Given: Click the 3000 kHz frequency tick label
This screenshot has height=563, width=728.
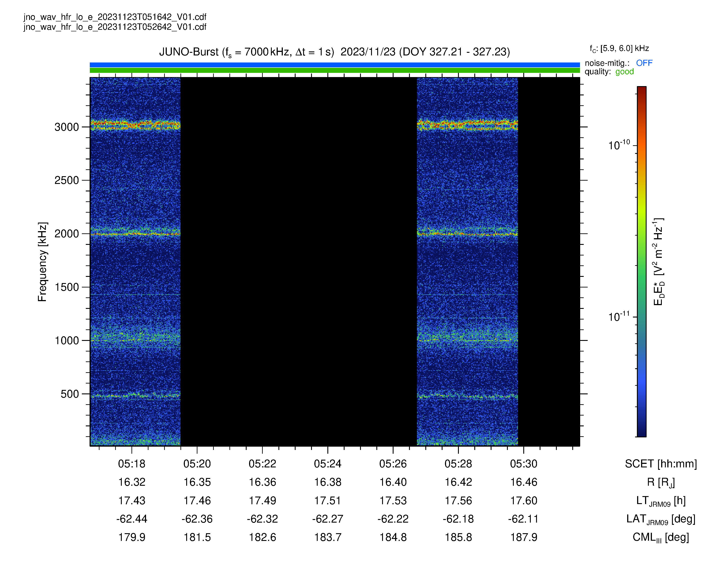Looking at the screenshot, I should pos(67,127).
